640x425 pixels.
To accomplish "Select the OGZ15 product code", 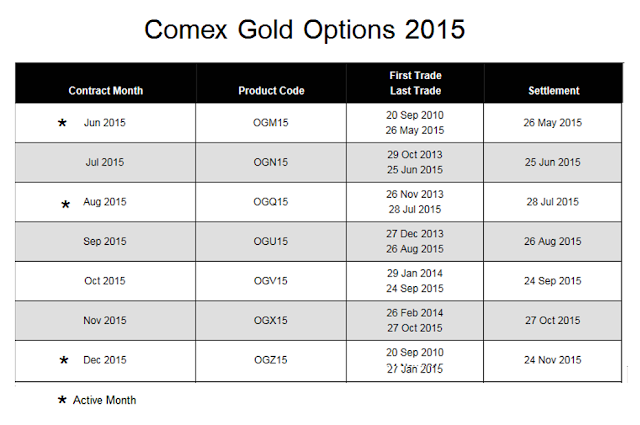I will click(x=270, y=360).
